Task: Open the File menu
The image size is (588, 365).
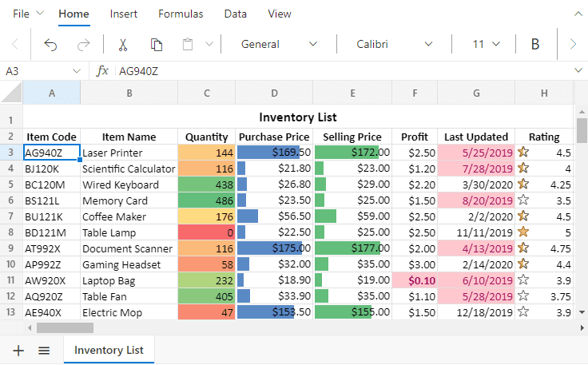Action: click(28, 14)
